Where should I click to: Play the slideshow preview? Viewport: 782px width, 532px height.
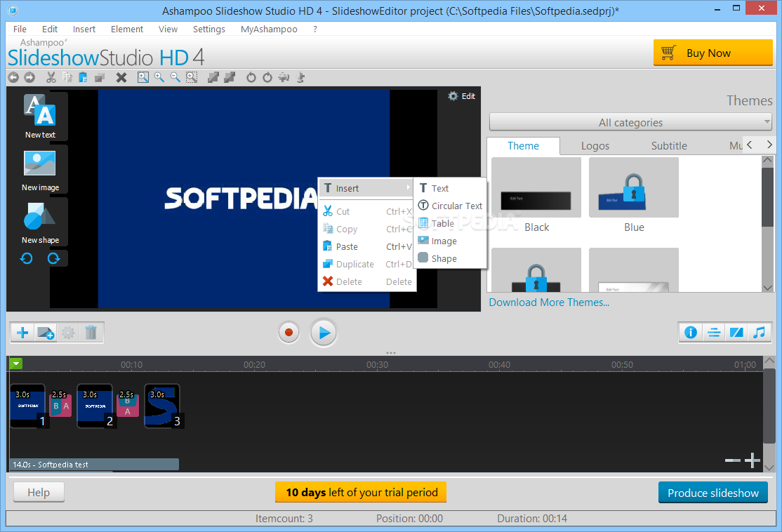[324, 333]
